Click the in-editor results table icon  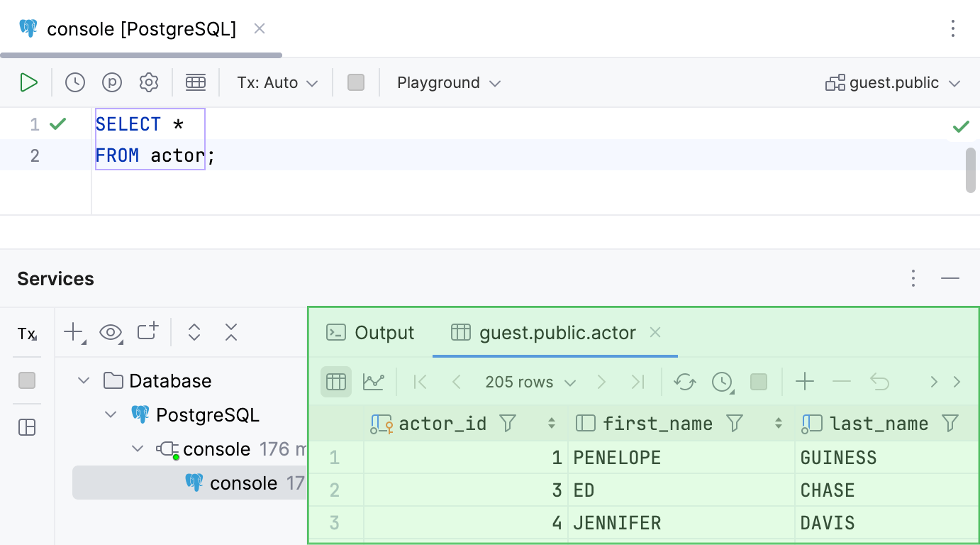tap(196, 83)
